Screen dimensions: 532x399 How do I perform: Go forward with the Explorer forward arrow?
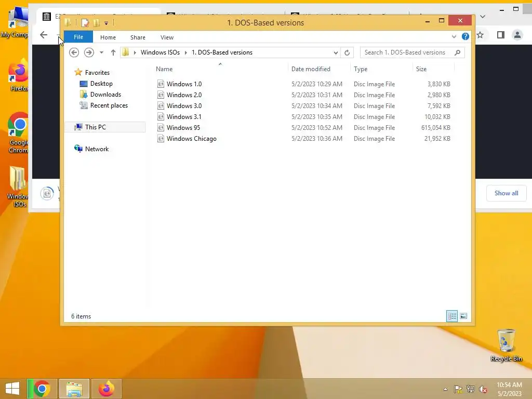click(89, 52)
